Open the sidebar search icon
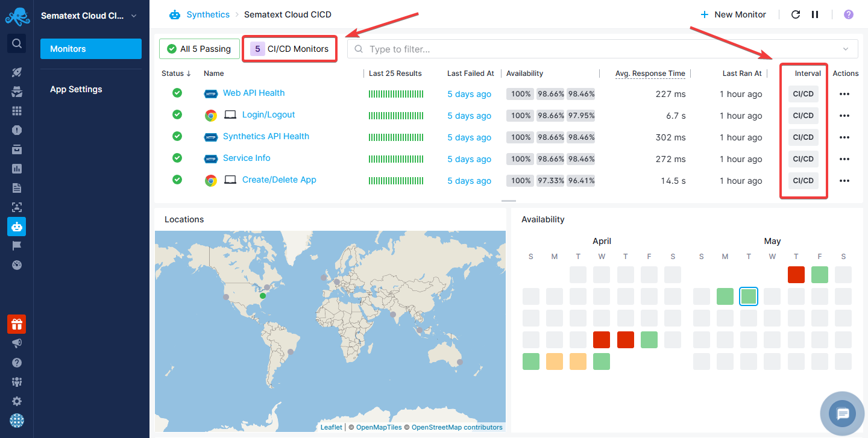 pos(17,43)
